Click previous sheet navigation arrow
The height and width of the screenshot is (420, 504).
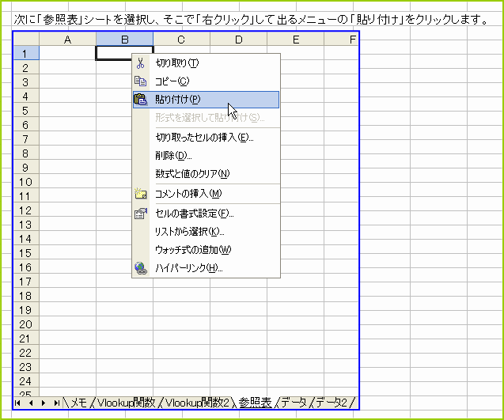click(31, 403)
